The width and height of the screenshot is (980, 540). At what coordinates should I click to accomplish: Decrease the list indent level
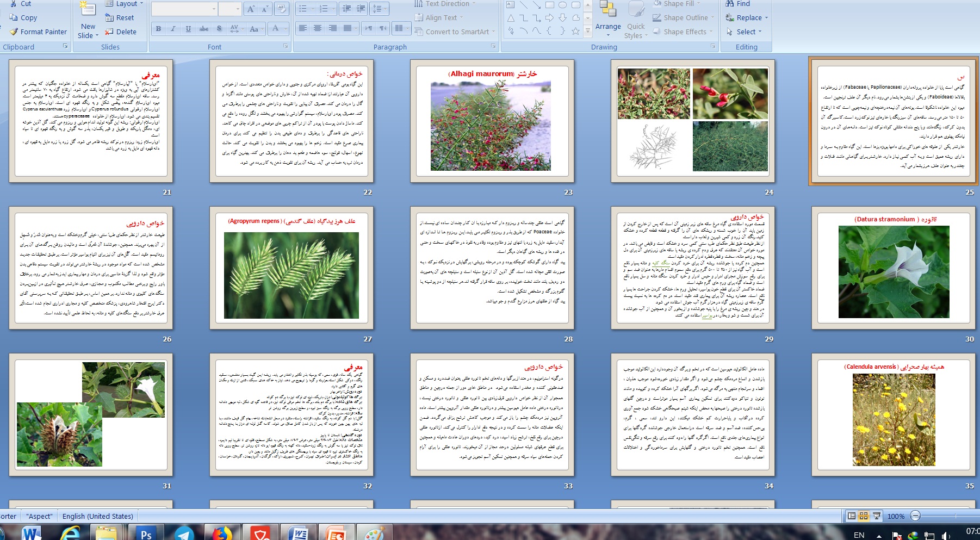345,9
